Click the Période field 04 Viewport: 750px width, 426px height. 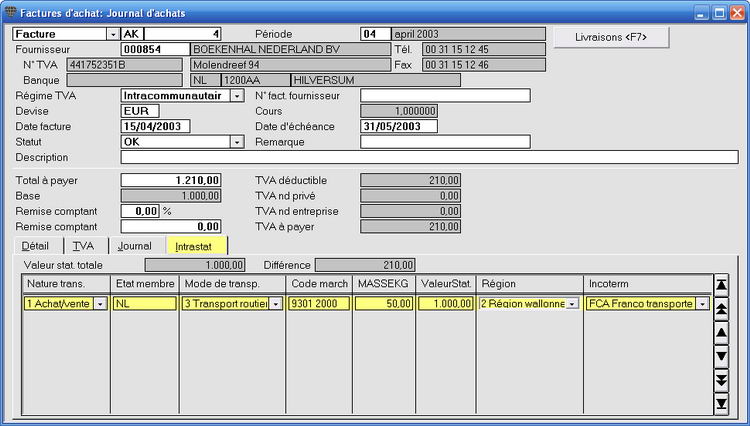tap(375, 34)
